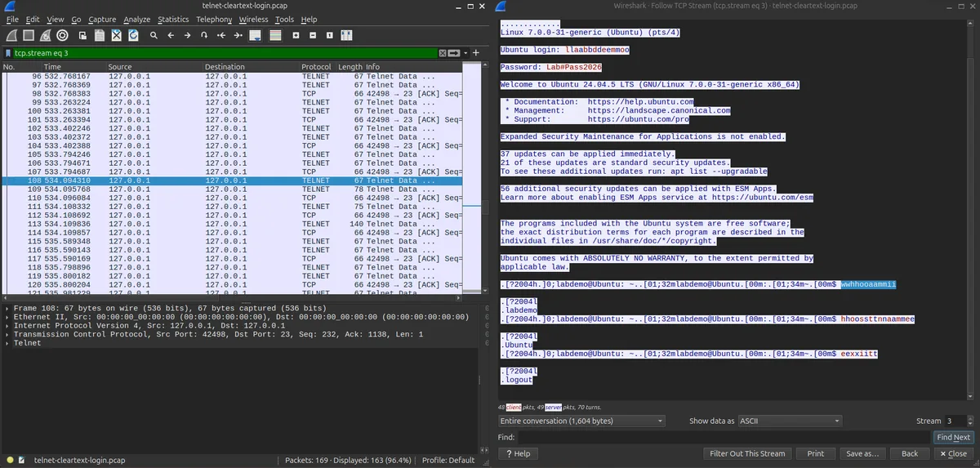980x468 pixels.
Task: Click the expert info circle in status bar
Action: pyautogui.click(x=9, y=461)
